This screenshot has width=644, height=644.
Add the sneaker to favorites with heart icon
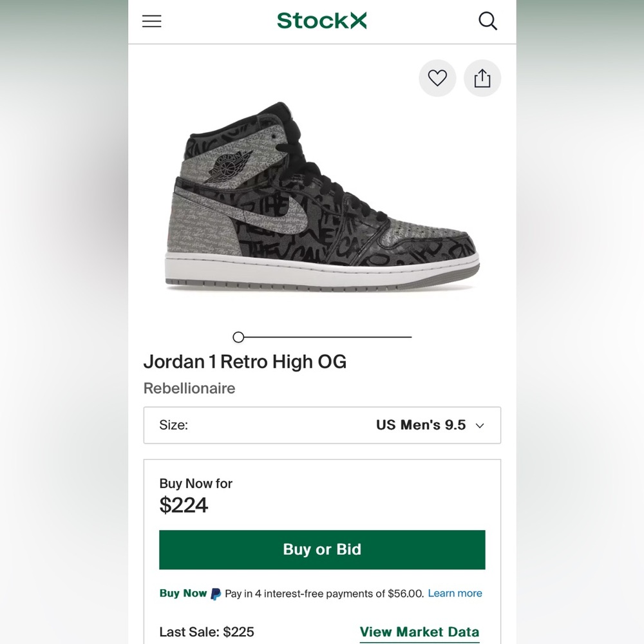click(x=437, y=78)
